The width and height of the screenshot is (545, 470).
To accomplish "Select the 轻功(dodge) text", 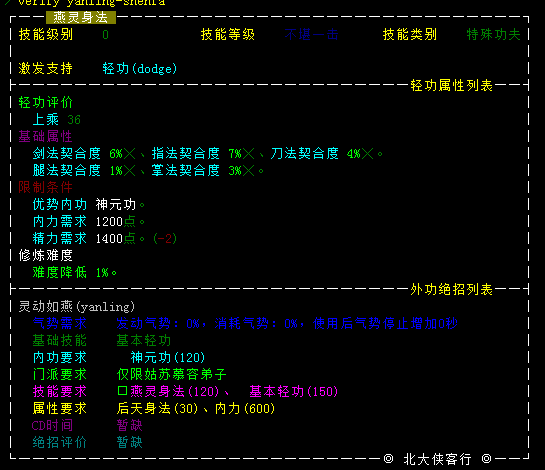I will click(140, 68).
